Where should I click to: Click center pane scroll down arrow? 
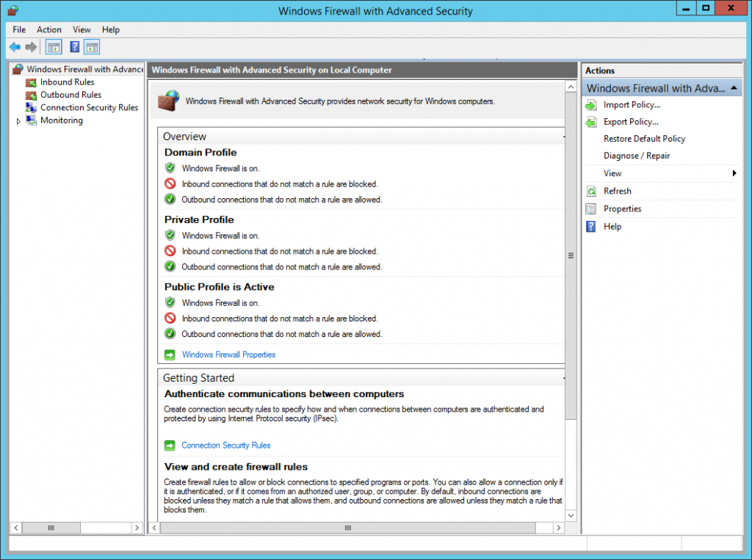pos(571,516)
